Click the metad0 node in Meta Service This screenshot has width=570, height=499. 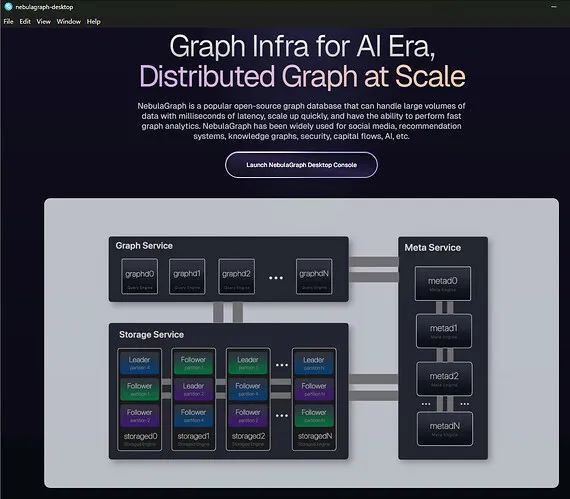coord(443,283)
